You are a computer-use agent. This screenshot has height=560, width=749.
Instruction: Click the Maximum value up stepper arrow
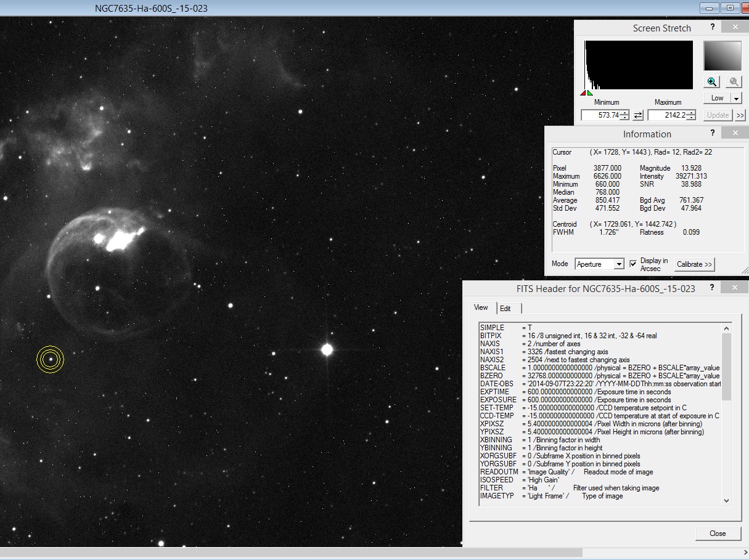click(x=691, y=112)
